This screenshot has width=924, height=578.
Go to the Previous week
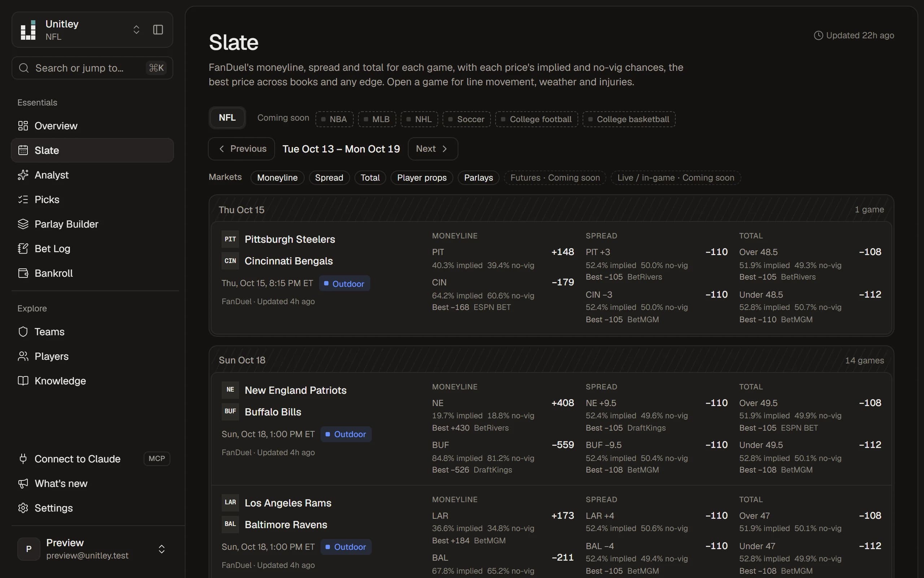(x=241, y=149)
